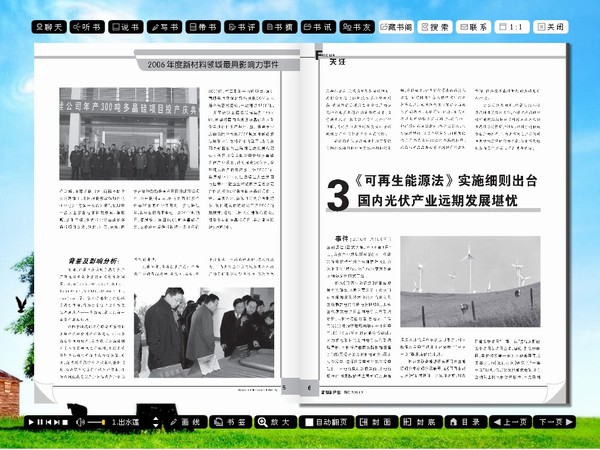The width and height of the screenshot is (600, 450).
Task: Skip to the next music track
Action: pos(57,422)
